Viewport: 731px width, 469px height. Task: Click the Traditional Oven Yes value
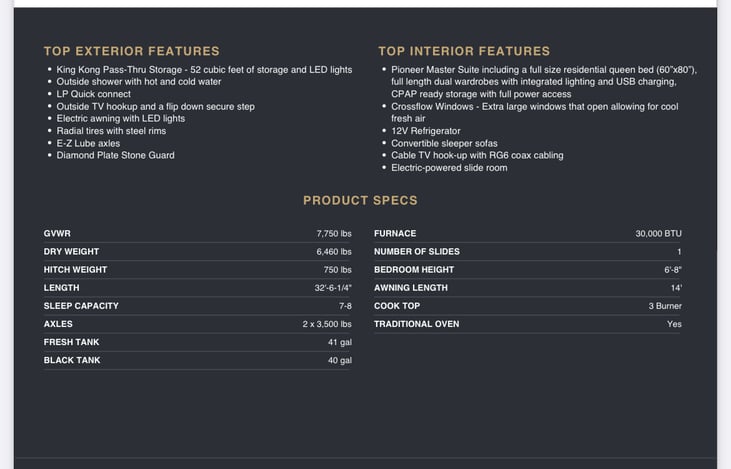pyautogui.click(x=674, y=324)
